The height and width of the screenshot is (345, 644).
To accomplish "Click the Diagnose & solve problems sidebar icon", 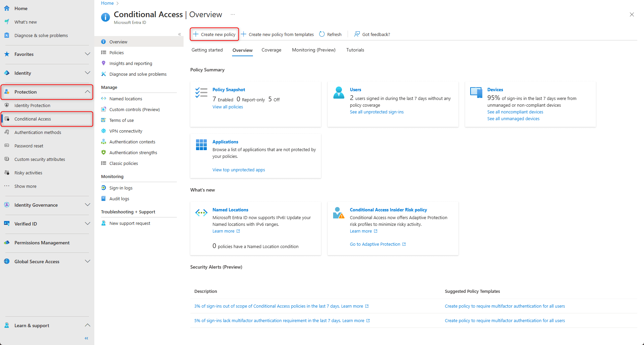I will tap(7, 35).
